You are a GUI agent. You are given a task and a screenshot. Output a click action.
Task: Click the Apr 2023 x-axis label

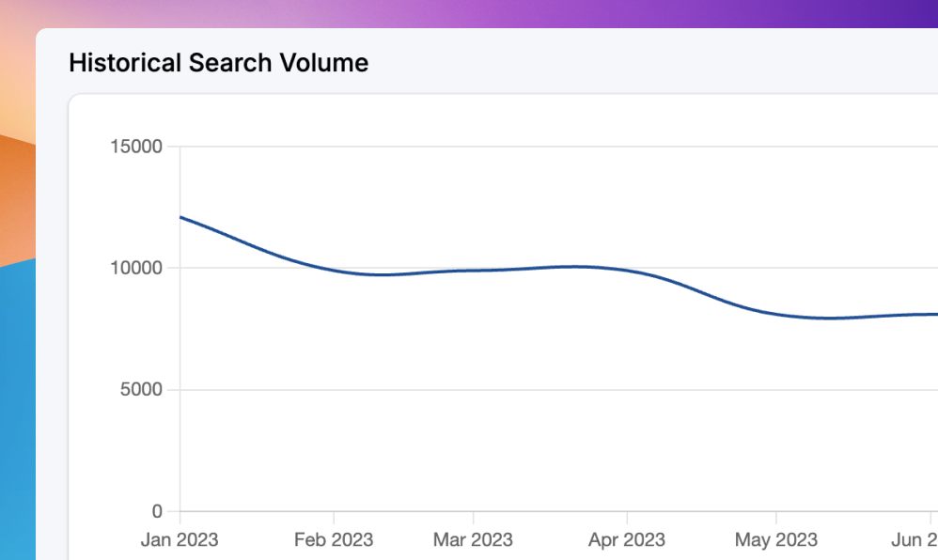point(626,540)
